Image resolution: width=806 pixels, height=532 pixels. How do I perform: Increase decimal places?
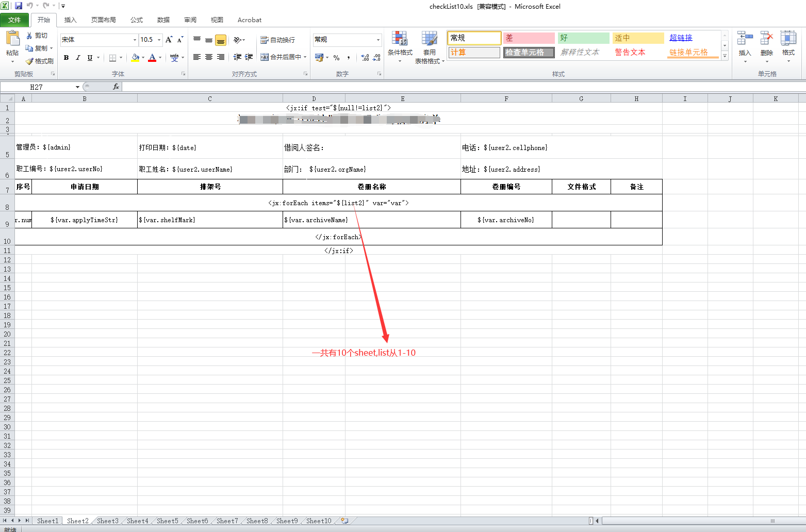(x=365, y=58)
